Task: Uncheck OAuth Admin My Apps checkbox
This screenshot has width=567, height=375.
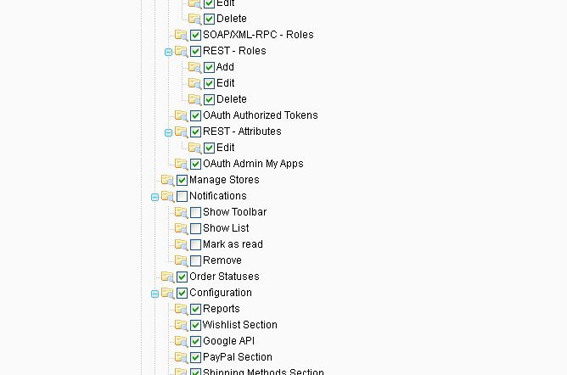Action: coord(195,164)
